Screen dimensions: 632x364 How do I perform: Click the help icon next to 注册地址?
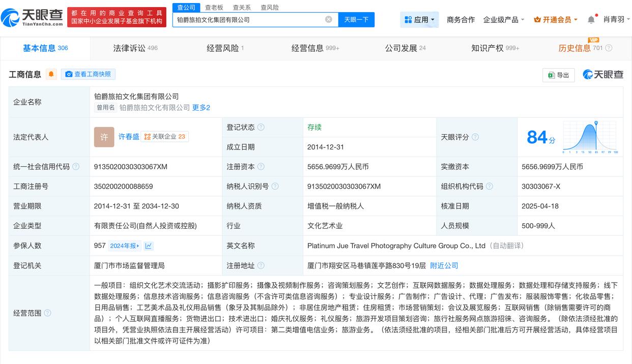[261, 266]
